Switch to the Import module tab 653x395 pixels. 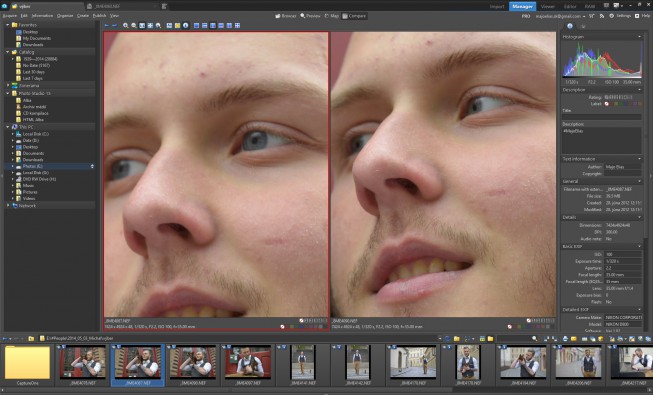click(x=497, y=6)
